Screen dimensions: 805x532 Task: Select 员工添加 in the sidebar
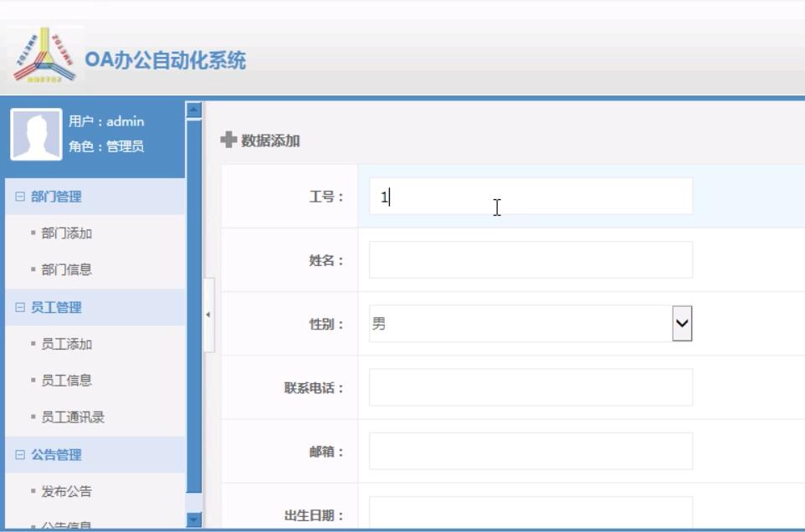point(66,345)
